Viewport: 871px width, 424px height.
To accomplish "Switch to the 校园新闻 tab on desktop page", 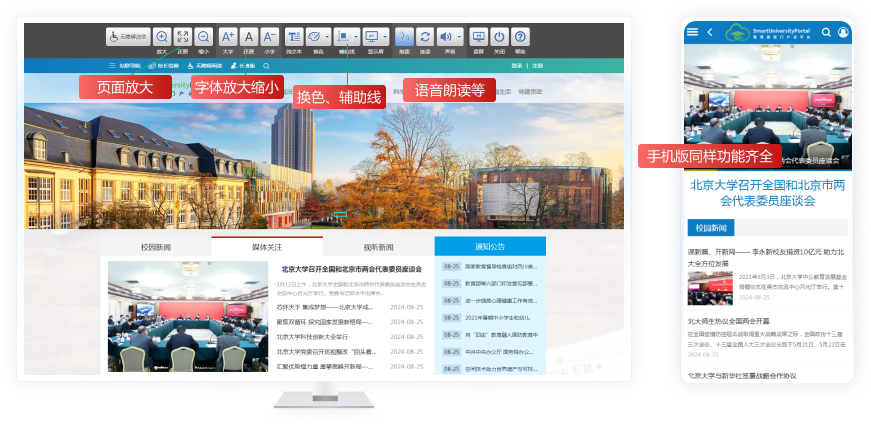I will click(156, 247).
